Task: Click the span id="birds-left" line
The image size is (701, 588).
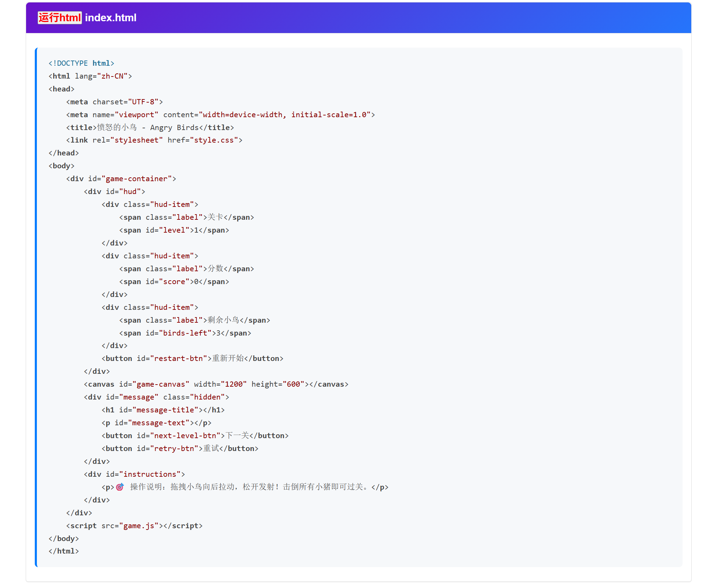Action: (185, 333)
